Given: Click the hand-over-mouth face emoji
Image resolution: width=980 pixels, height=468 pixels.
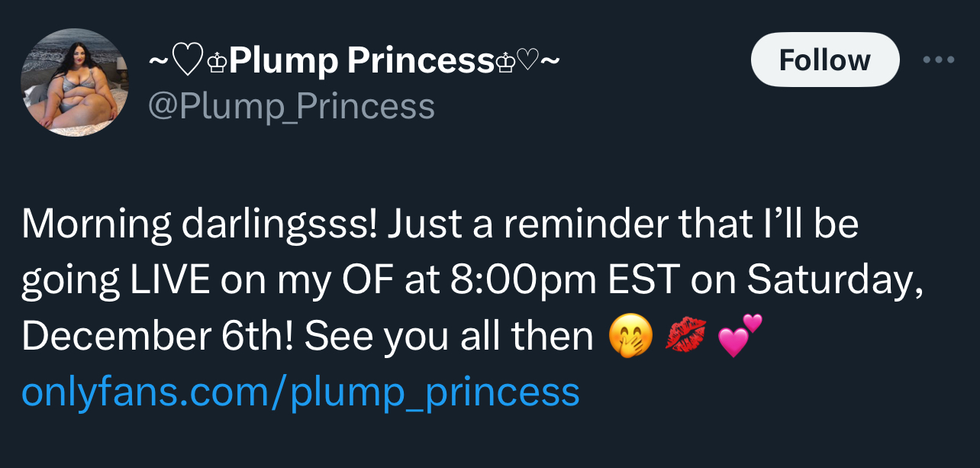Looking at the screenshot, I should click(630, 337).
